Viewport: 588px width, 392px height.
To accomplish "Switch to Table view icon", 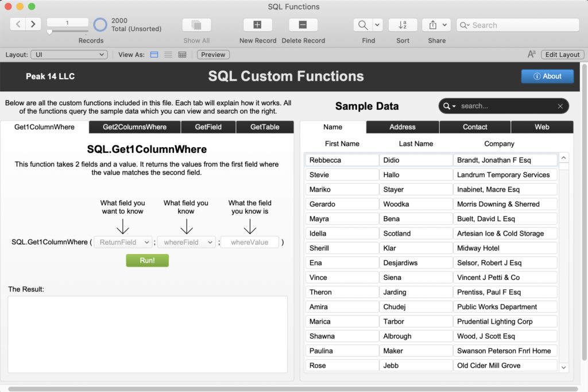I will (x=183, y=55).
